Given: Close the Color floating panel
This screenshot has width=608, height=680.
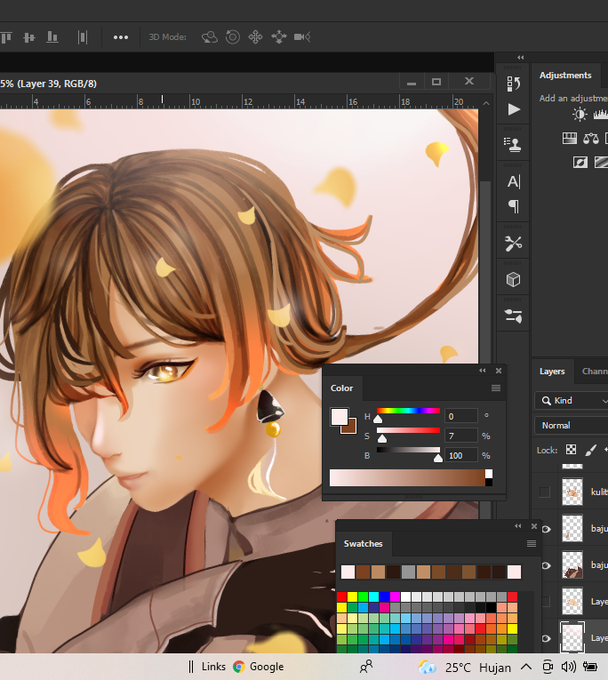Looking at the screenshot, I should [x=499, y=370].
